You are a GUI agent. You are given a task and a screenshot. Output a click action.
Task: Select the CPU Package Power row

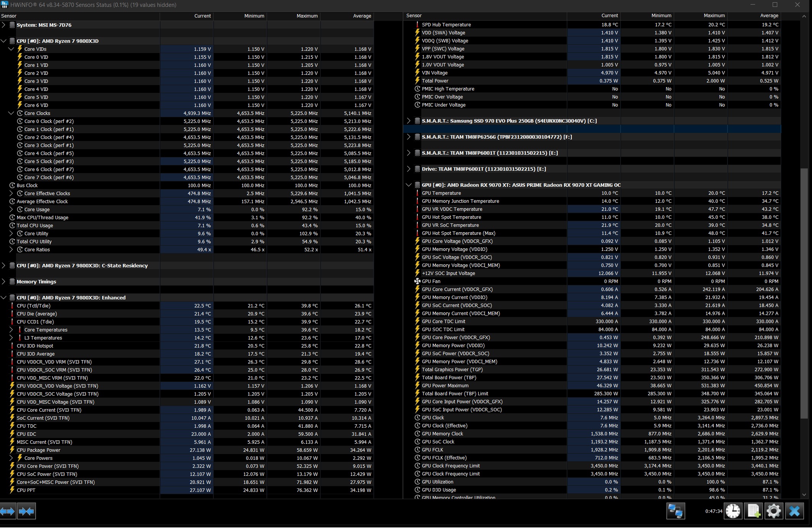pos(39,450)
